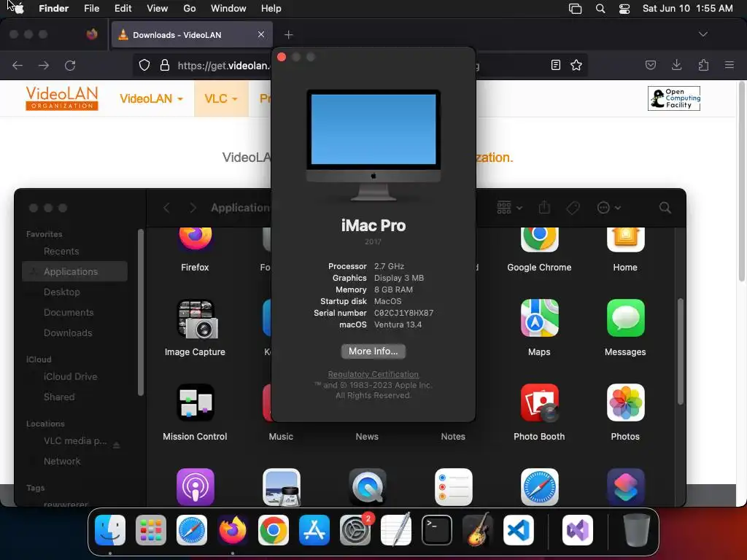This screenshot has height=560, width=747.
Task: Expand the VLC dropdown menu
Action: point(220,98)
